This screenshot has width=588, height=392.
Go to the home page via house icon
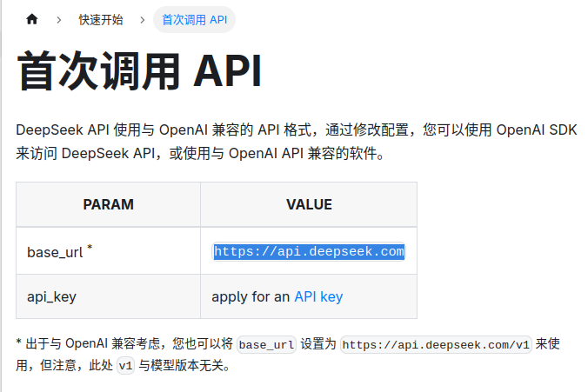[x=32, y=19]
